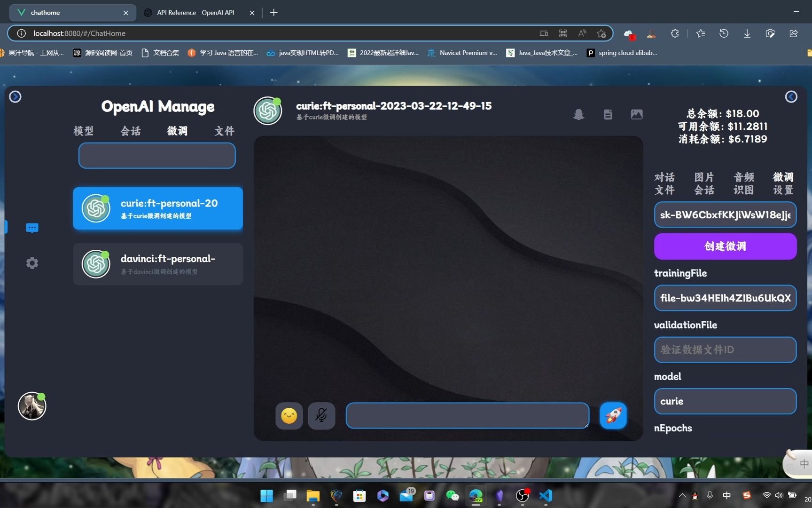Image resolution: width=812 pixels, height=508 pixels.
Task: Click the validationFile ID input field
Action: 725,349
